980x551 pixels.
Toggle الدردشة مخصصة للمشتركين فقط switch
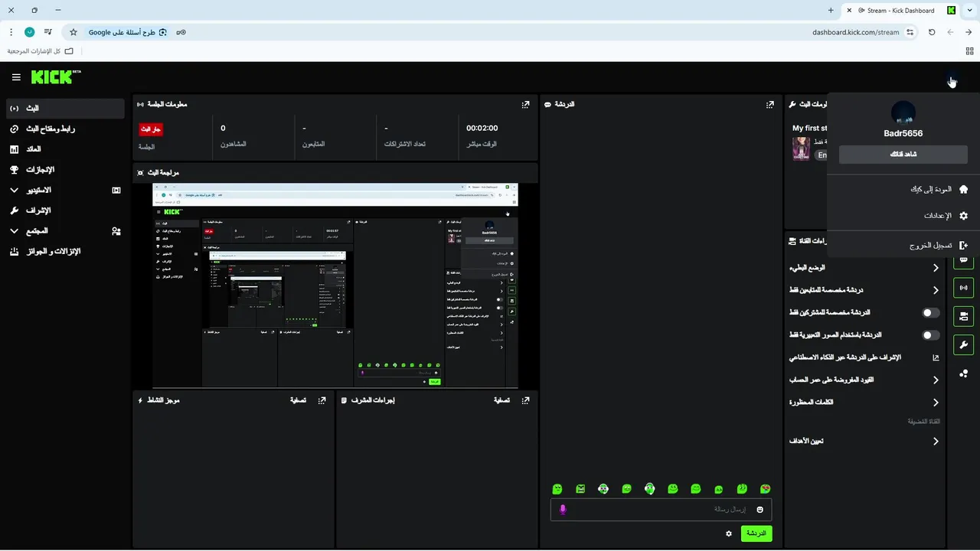tap(931, 313)
